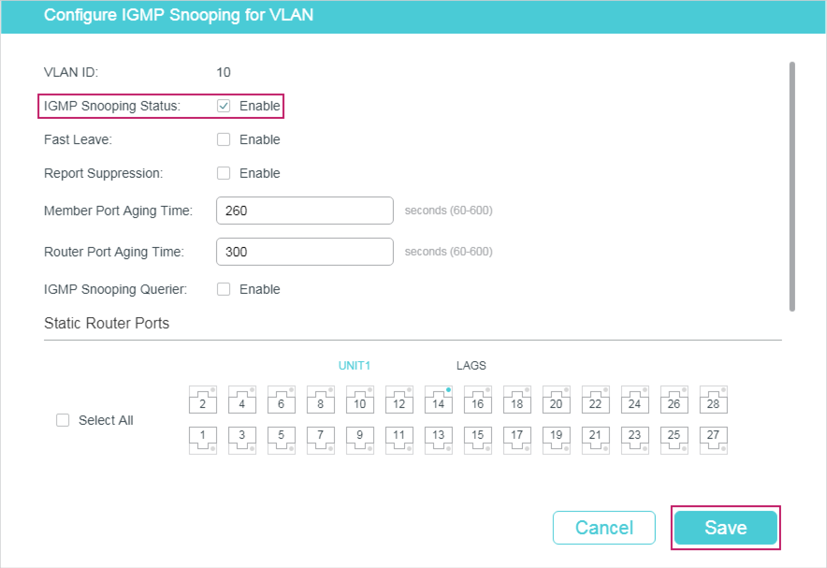Select port 5 icon in bottom row

(281, 439)
